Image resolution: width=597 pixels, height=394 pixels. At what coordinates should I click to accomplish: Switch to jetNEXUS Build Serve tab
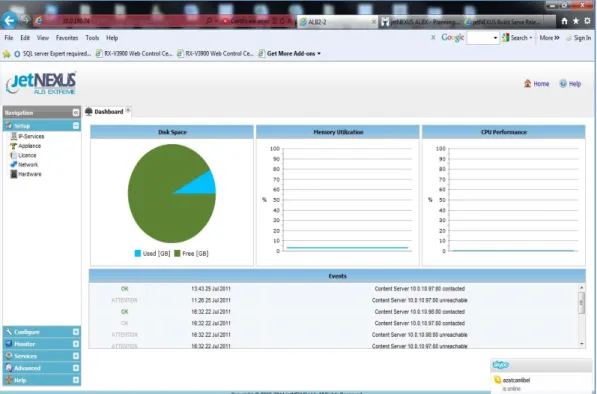coord(504,22)
